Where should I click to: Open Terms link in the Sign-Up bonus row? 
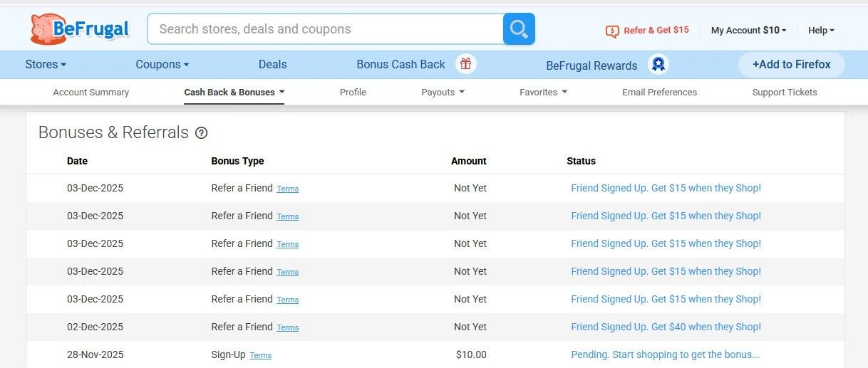(x=261, y=355)
